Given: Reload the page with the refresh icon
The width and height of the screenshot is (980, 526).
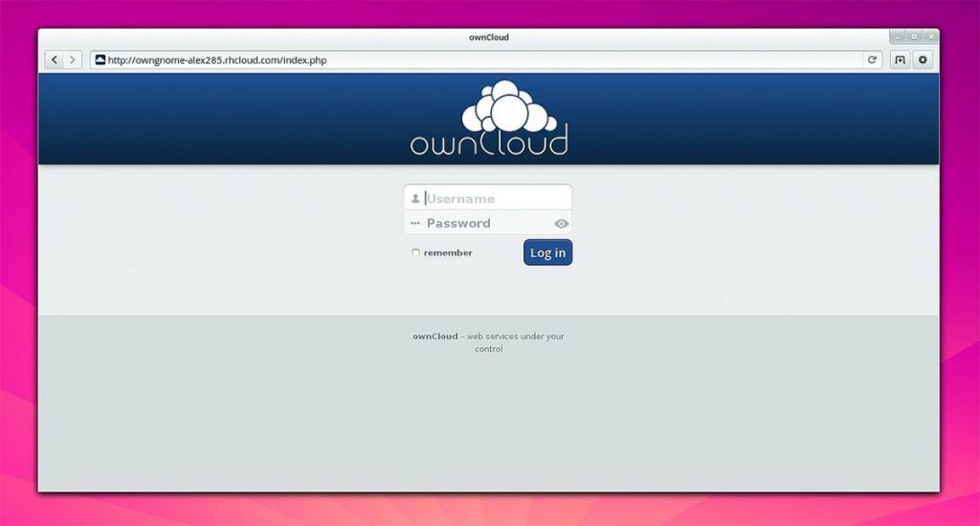Looking at the screenshot, I should (872, 60).
